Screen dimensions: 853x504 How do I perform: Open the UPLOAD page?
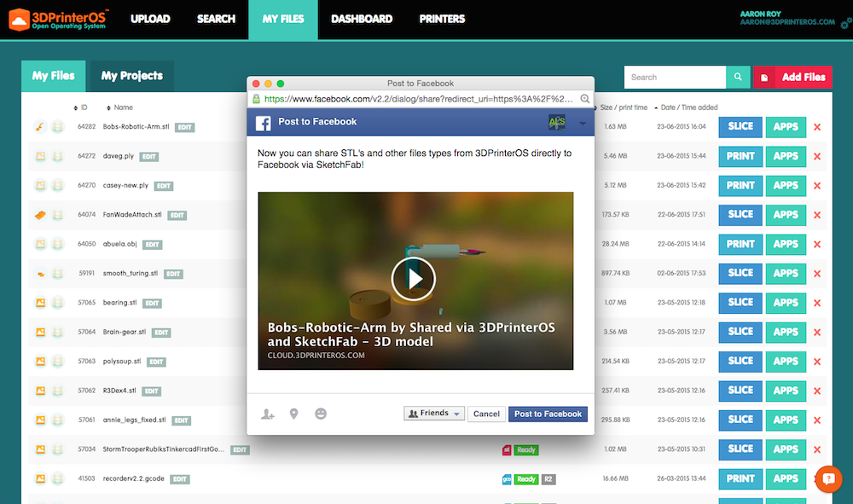point(150,19)
